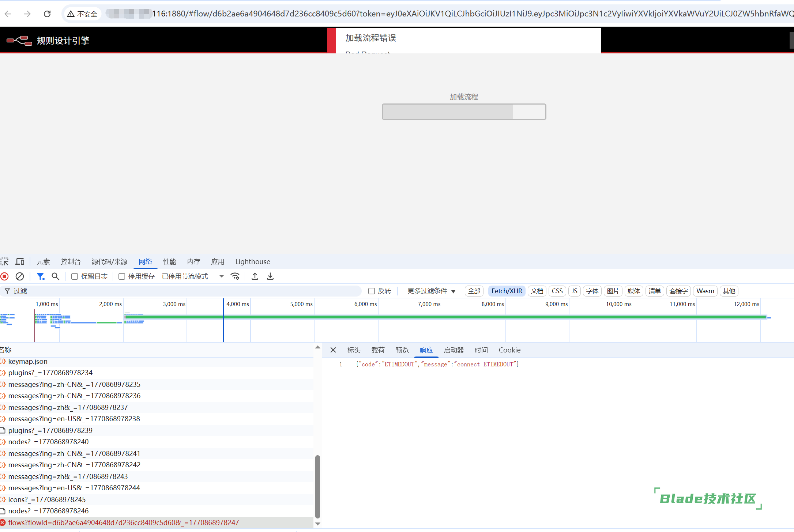Toggle the filter funnel icon

(x=40, y=276)
